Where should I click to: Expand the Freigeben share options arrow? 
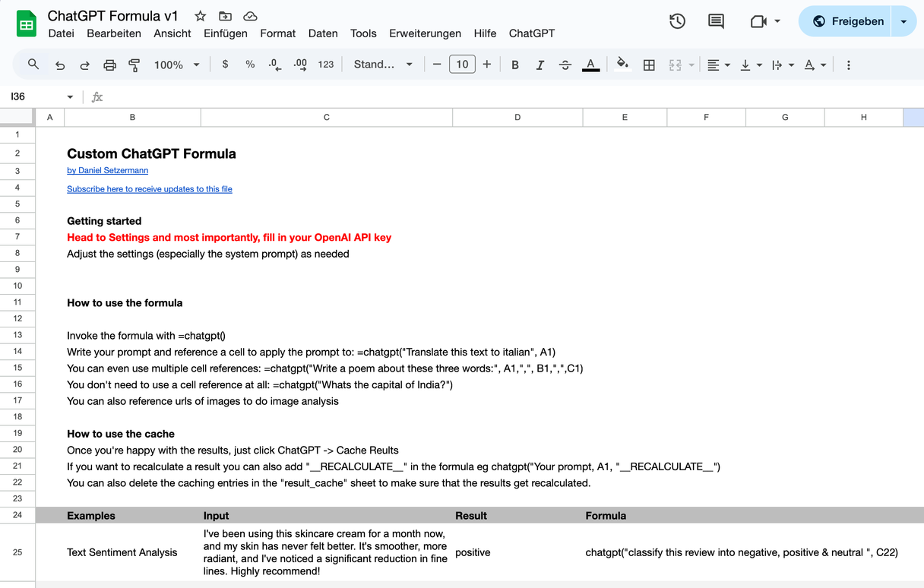tap(903, 21)
